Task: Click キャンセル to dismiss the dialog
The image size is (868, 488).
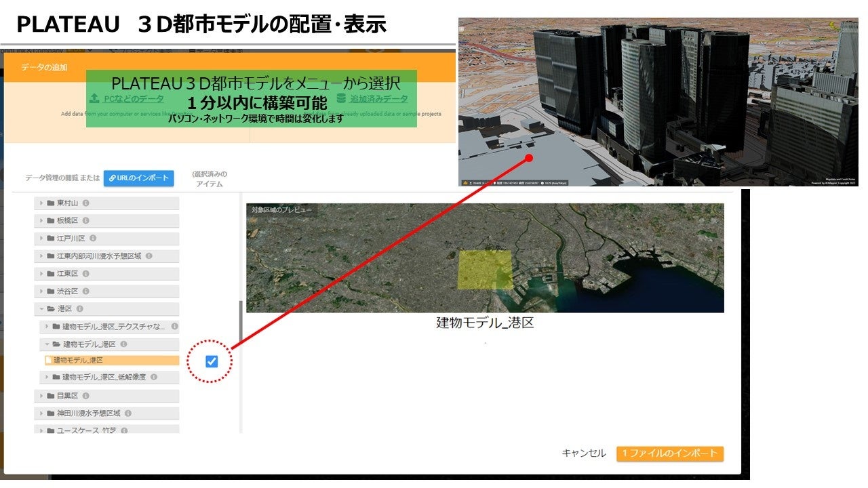Action: (583, 453)
